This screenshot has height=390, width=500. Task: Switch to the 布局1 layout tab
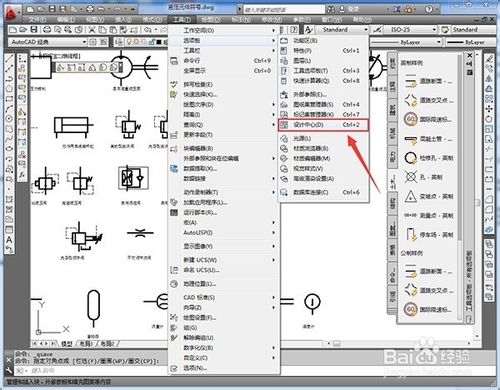point(86,343)
